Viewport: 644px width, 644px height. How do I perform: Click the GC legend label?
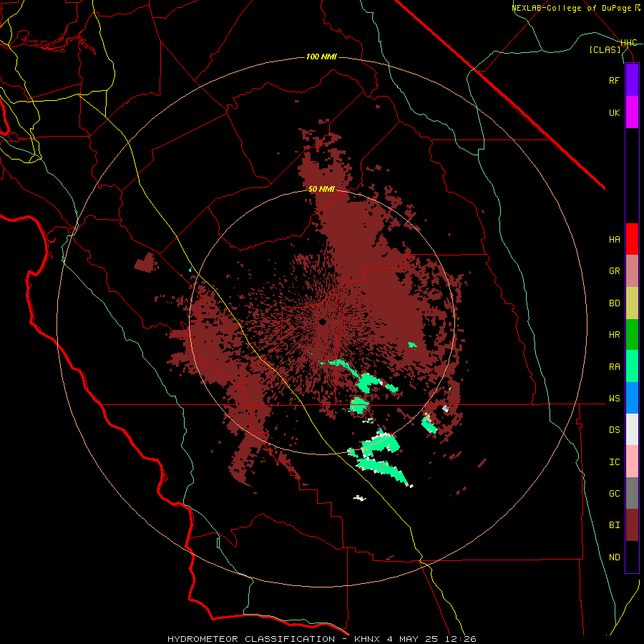tap(614, 494)
